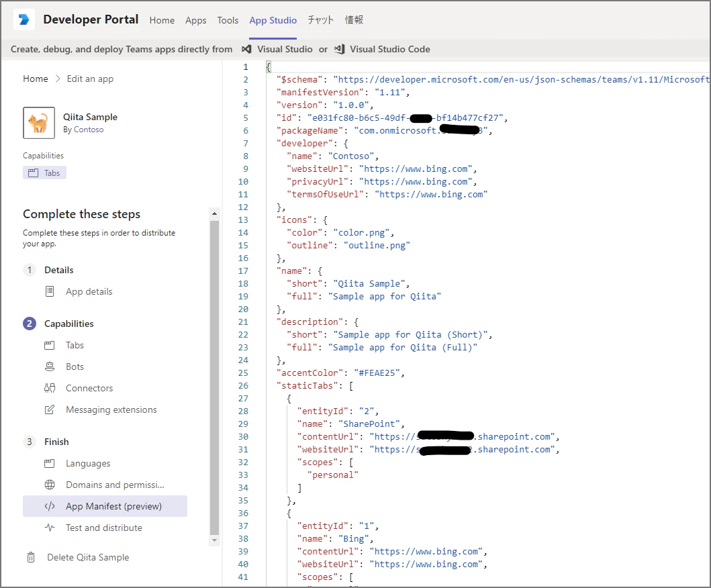
Task: Click the "outline.png" value in editor
Action: [x=377, y=245]
